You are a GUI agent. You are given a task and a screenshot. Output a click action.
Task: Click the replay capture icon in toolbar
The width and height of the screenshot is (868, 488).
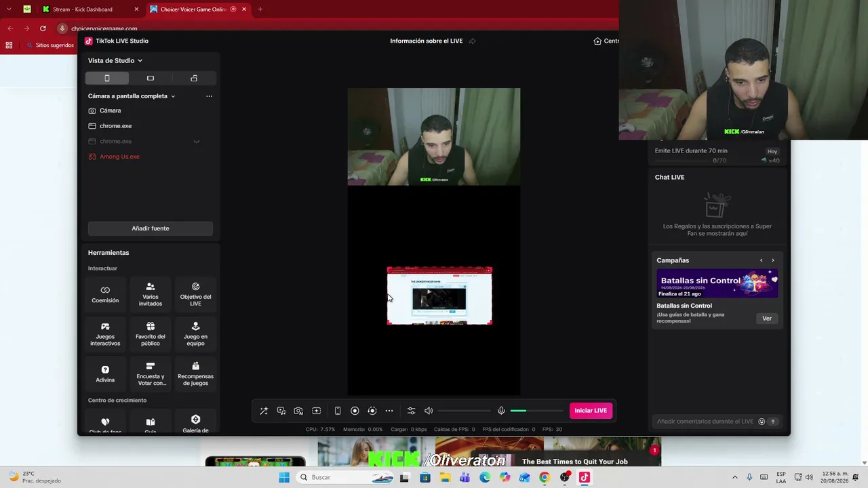coord(372,411)
